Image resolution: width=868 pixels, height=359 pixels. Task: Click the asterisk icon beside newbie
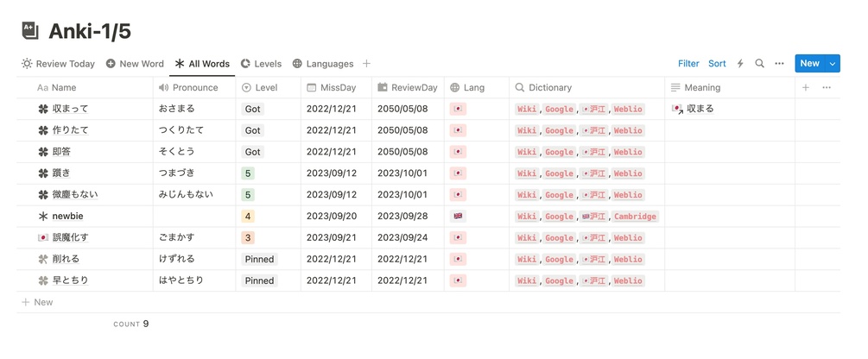43,217
